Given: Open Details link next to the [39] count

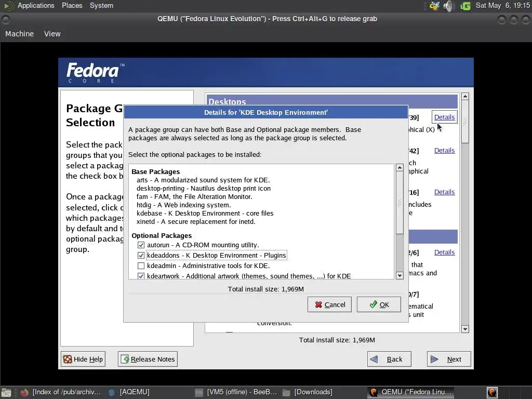Looking at the screenshot, I should point(445,117).
